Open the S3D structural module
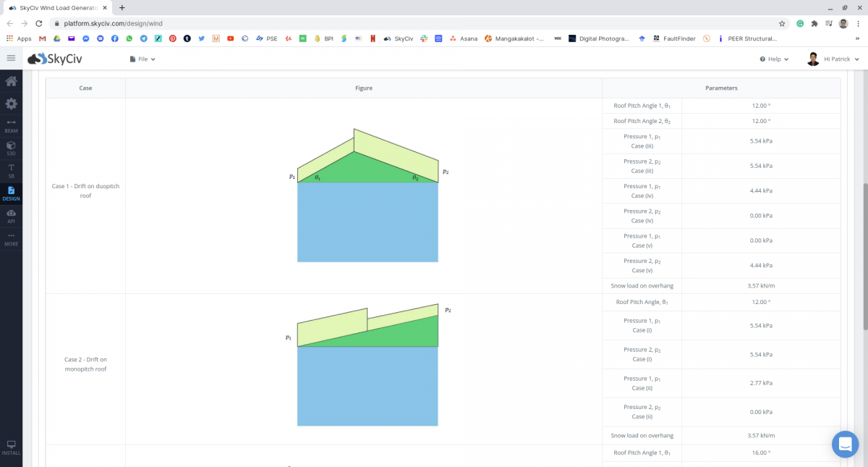 click(x=11, y=148)
